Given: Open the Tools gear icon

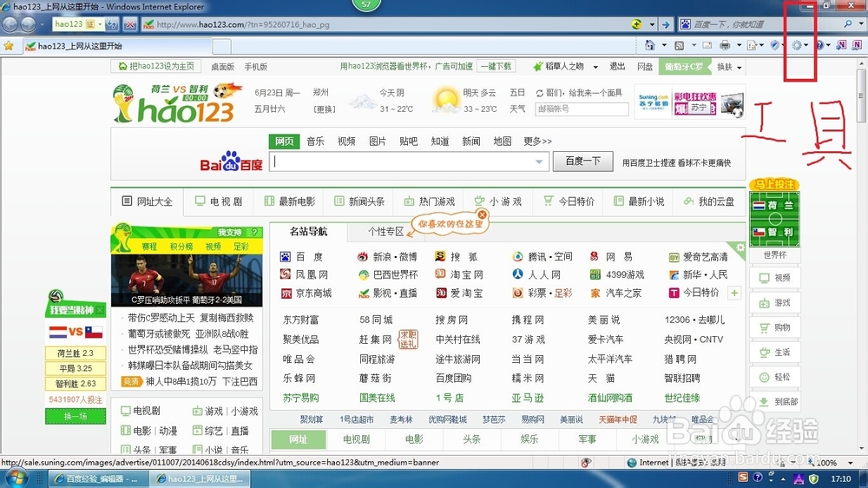Looking at the screenshot, I should (x=797, y=45).
